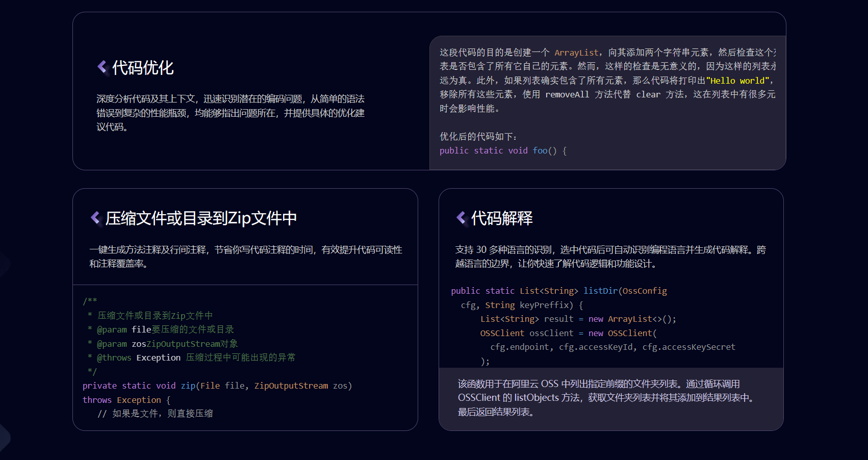Click the purple chevron icon beside 代码优化

tap(102, 67)
